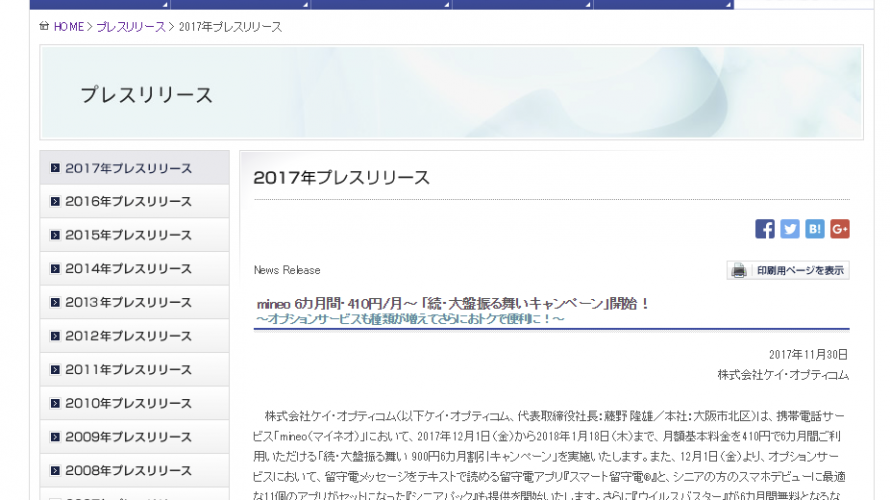This screenshot has height=500, width=890.
Task: Click the arrow icon beside 2010年プレスリリース
Action: (55, 403)
